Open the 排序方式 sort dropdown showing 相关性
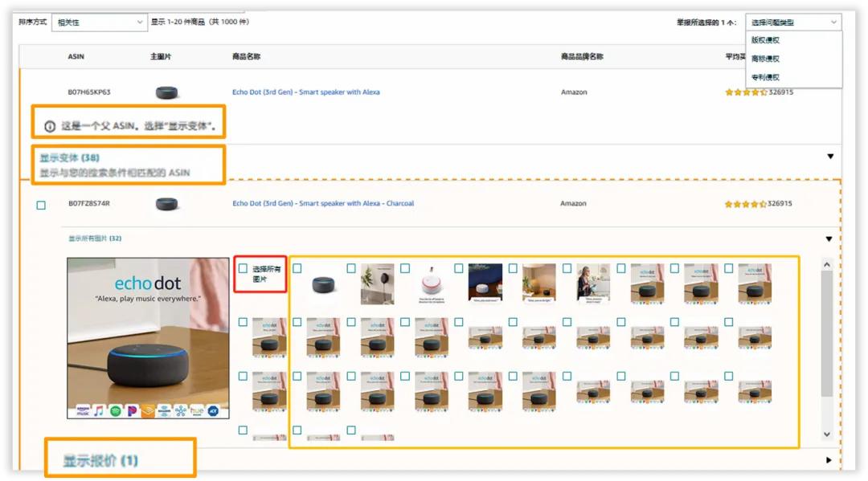The image size is (868, 481). 99,22
